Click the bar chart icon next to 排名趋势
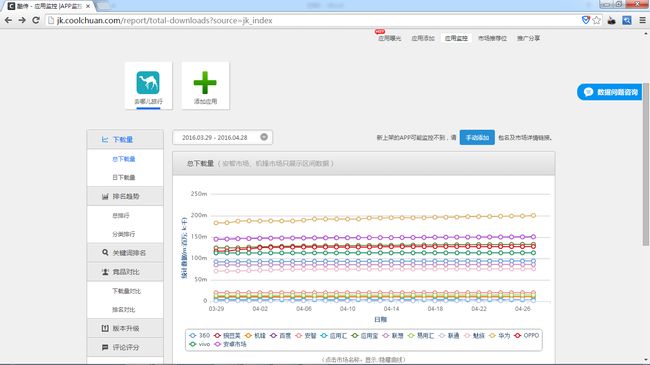The width and height of the screenshot is (650, 365). click(x=105, y=196)
